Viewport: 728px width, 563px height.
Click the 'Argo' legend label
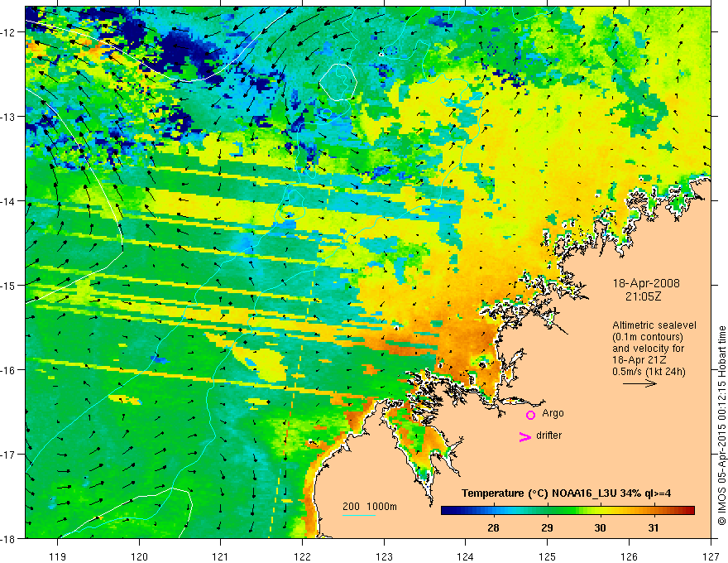pos(553,413)
